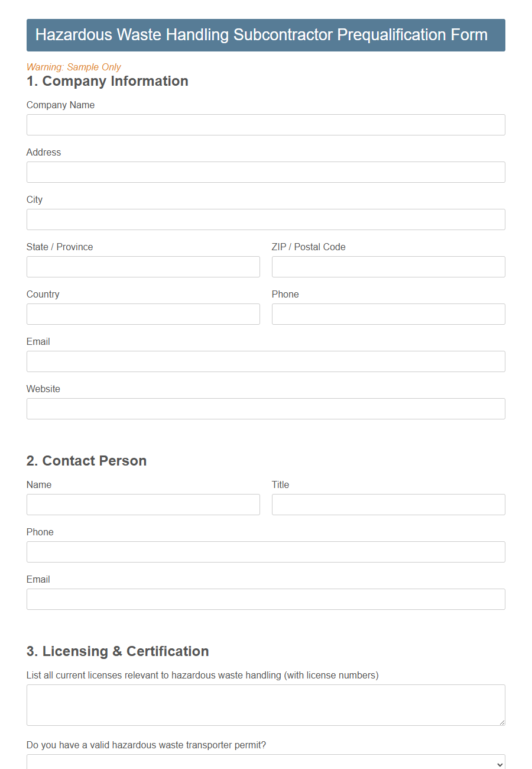Image resolution: width=532 pixels, height=769 pixels.
Task: Click the 'Warning: Sample Only' text
Action: pyautogui.click(x=73, y=67)
